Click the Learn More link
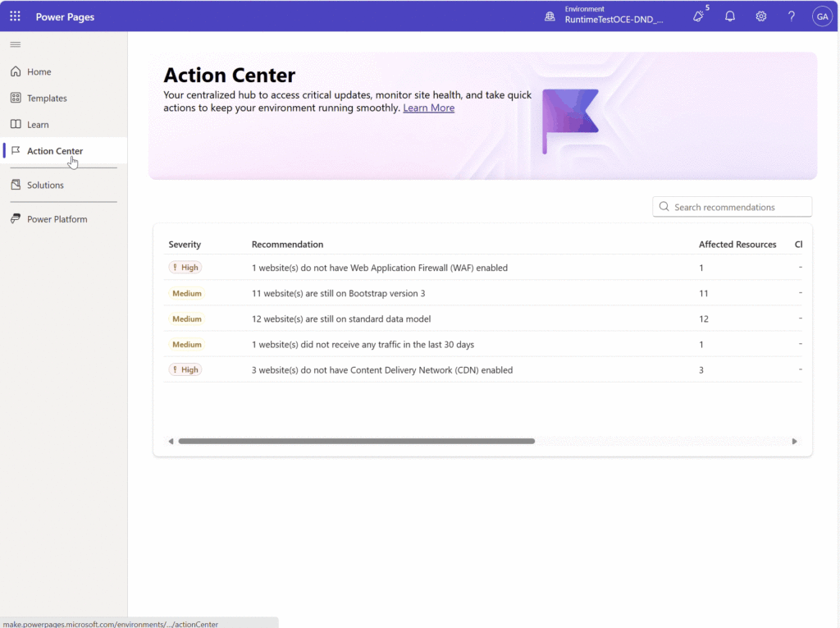Screen dimensions: 840x628 click(428, 108)
